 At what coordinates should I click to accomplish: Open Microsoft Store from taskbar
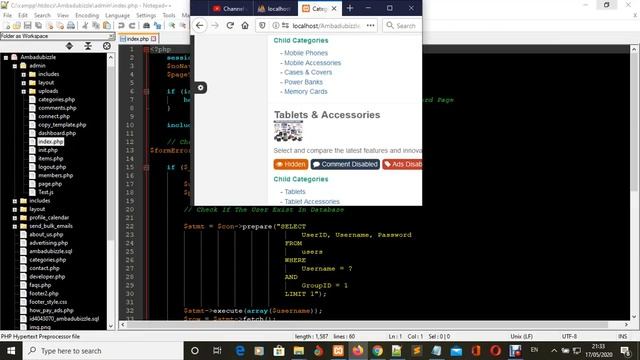click(x=279, y=351)
